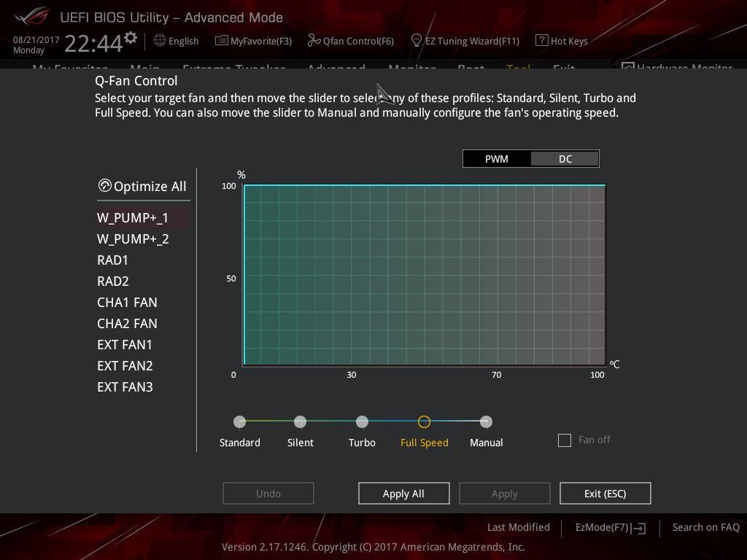Click the Apply button
The height and width of the screenshot is (560, 747).
pyautogui.click(x=505, y=494)
